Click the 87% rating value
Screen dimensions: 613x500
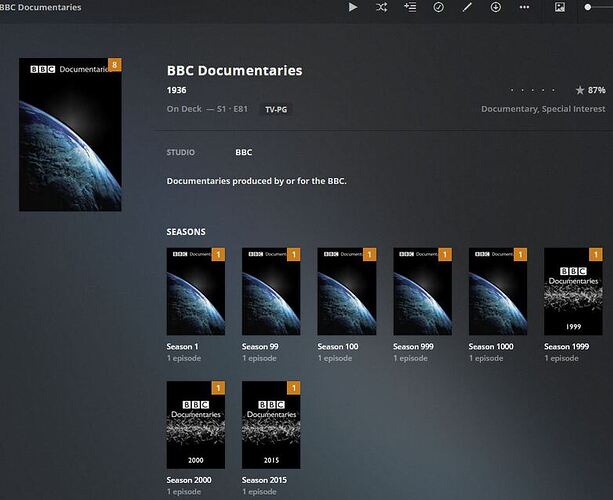point(597,90)
